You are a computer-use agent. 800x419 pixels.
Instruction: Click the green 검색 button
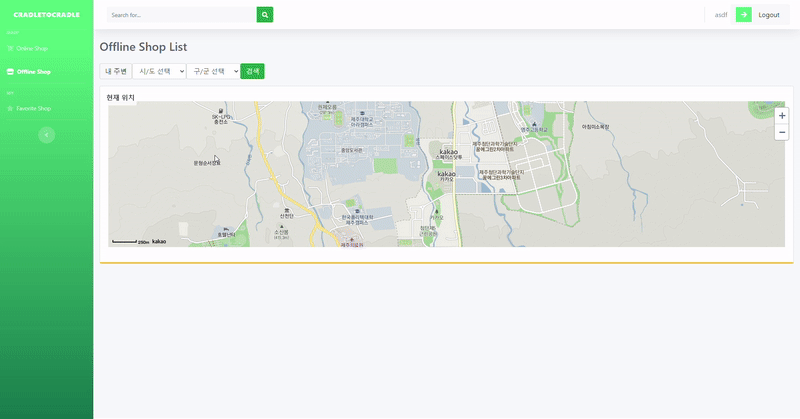tap(253, 71)
